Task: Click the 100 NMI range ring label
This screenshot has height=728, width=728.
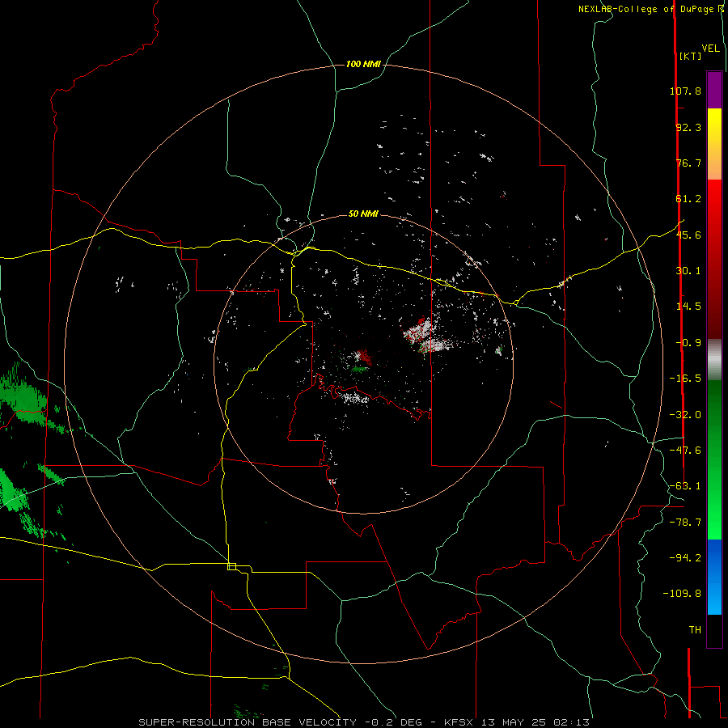Action: click(363, 64)
